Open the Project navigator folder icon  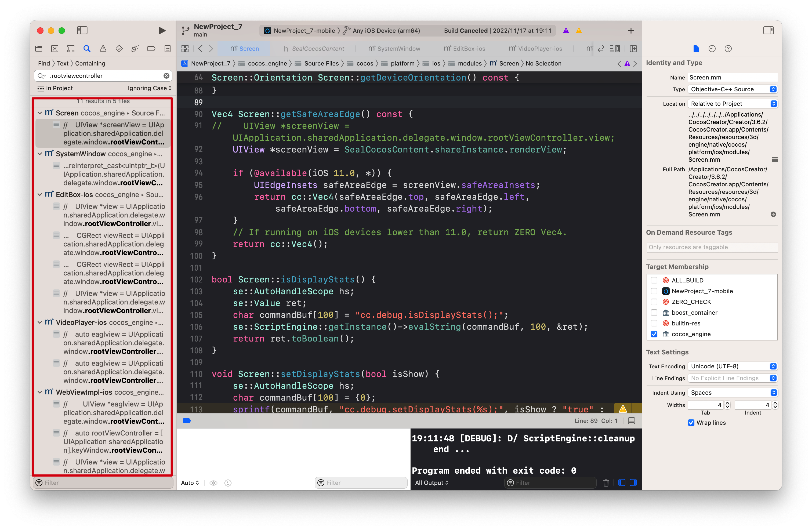(x=39, y=48)
